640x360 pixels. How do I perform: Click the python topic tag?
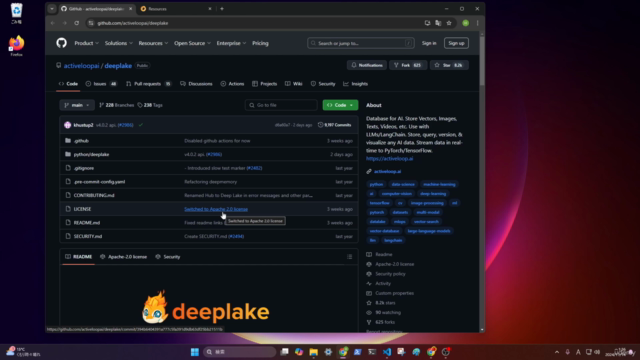[376, 184]
